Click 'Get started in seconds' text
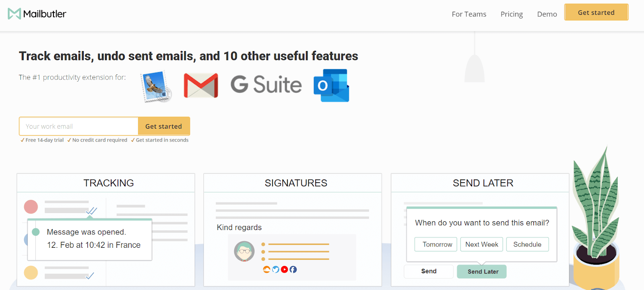Screen dimensions: 644x290 coord(162,140)
